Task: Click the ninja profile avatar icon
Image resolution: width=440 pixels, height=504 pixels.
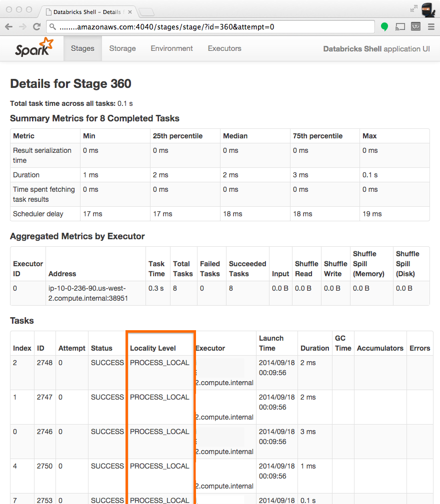Action: (428, 9)
